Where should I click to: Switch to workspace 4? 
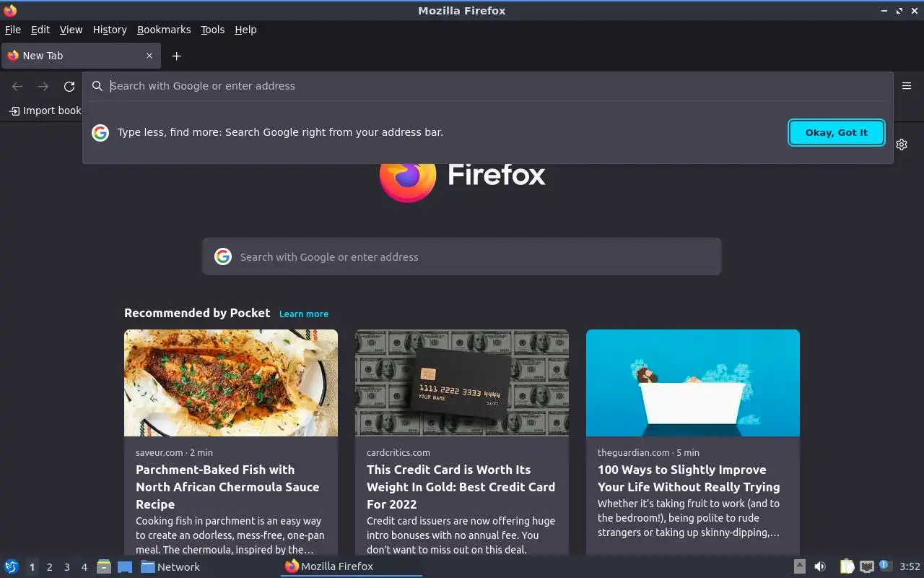point(84,567)
